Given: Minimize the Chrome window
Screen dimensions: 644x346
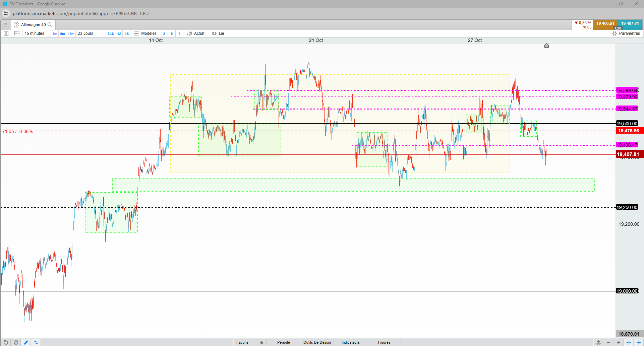Looking at the screenshot, I should point(605,4).
